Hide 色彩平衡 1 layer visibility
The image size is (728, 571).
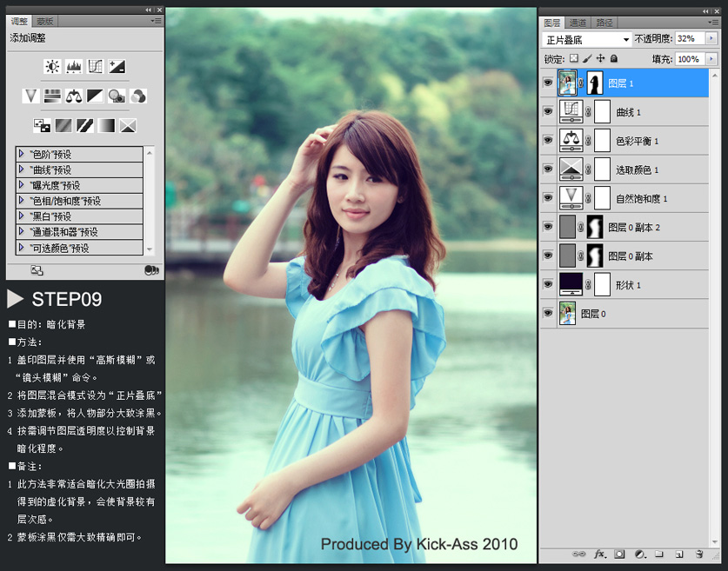click(x=548, y=140)
